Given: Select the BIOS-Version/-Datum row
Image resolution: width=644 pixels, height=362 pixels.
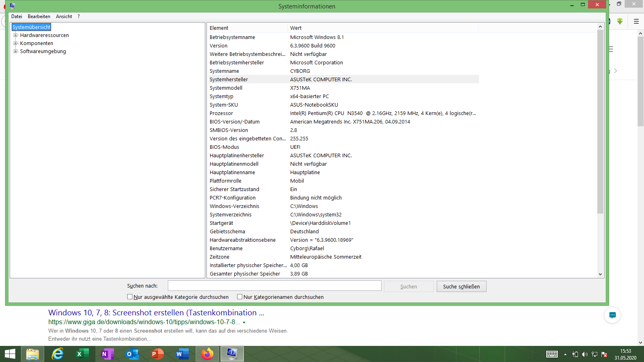Looking at the screenshot, I should 343,121.
